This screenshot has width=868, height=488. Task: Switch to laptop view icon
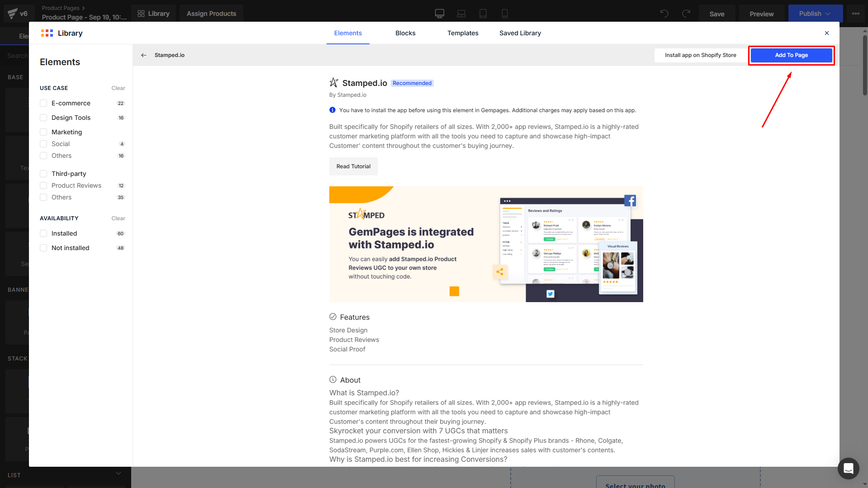pyautogui.click(x=461, y=14)
